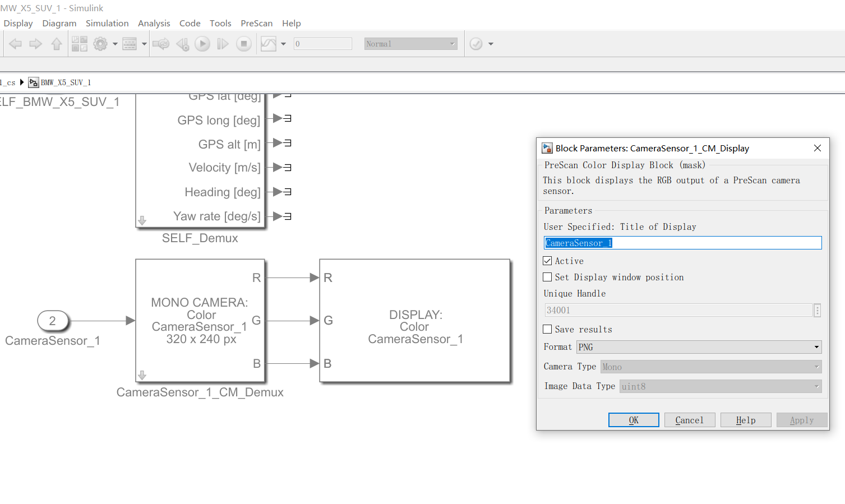Click the dialog's block icon in title bar
845x504 pixels.
547,148
